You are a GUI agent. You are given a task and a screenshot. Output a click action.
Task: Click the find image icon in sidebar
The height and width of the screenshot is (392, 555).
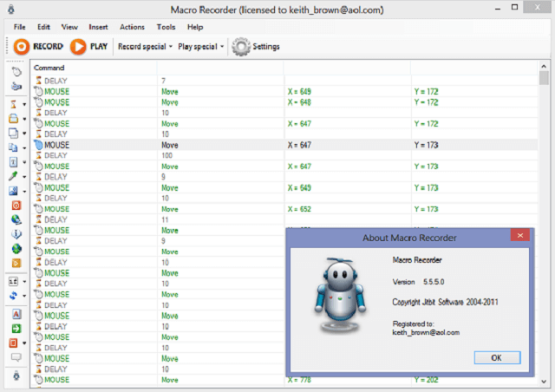[13, 191]
